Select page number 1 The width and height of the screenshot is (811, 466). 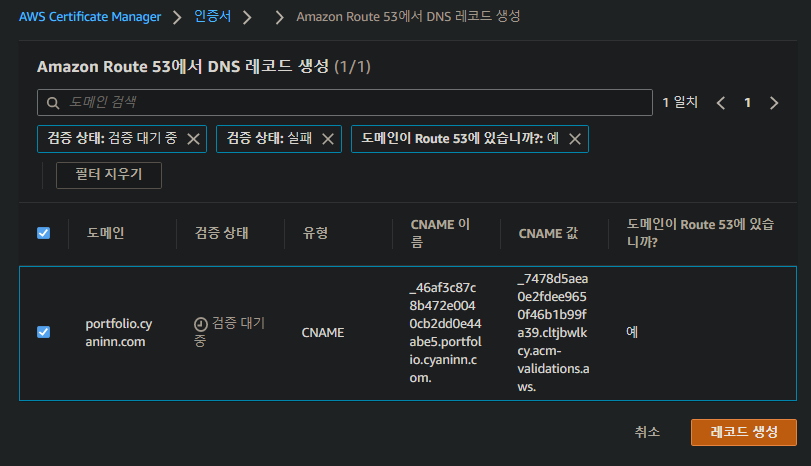747,103
